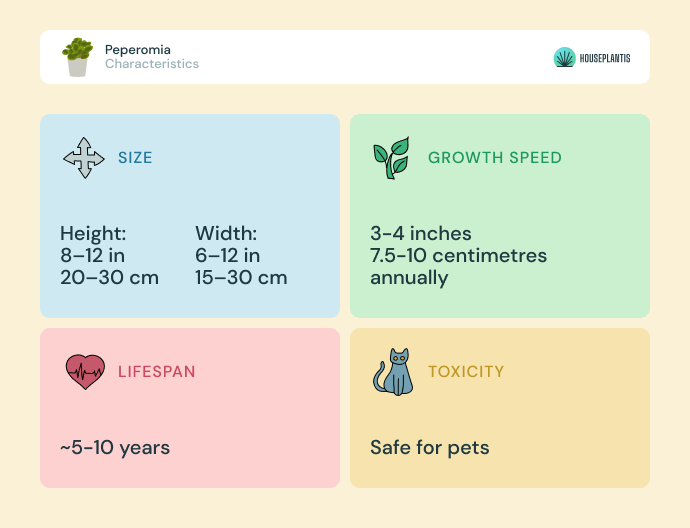
Task: Click the 15–30 cm width value
Action: (241, 278)
